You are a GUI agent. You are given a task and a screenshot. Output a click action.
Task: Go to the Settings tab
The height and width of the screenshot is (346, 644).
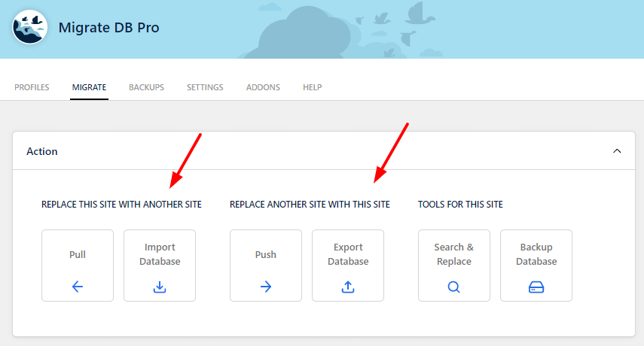205,87
